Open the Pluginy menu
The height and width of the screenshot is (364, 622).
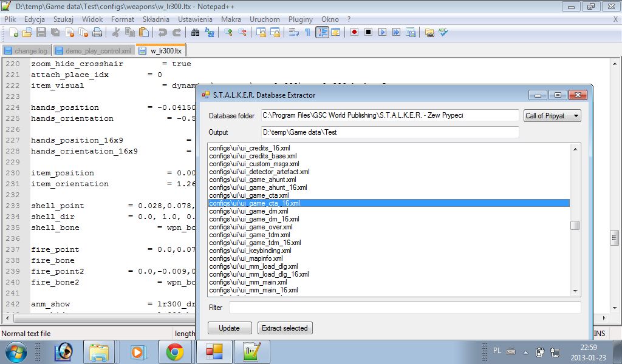coord(300,19)
